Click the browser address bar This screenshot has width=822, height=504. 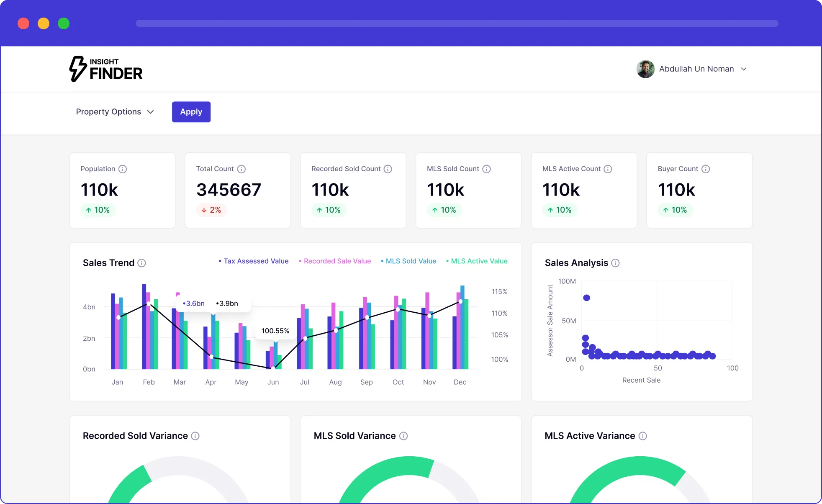457,23
